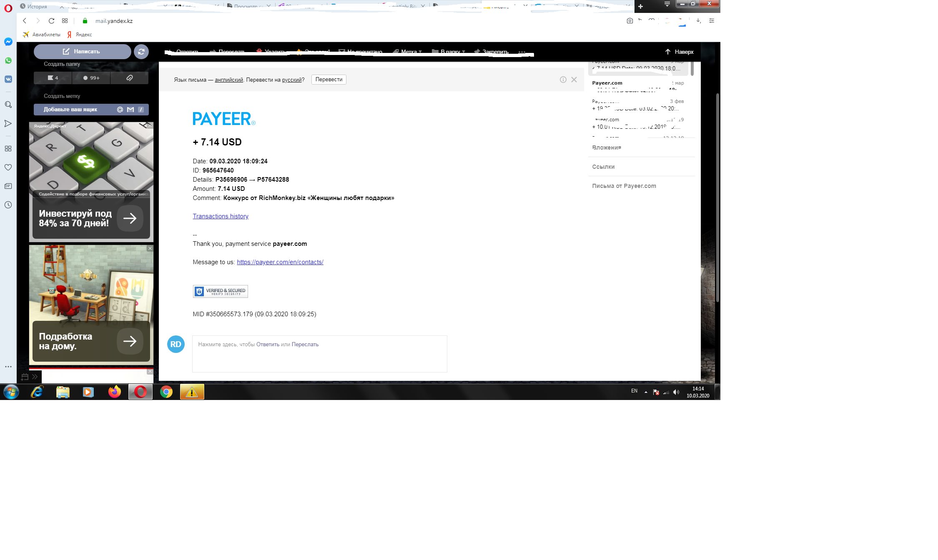Viewport: 938px width, 560px height.
Task: Show translation info icon
Action: click(563, 80)
